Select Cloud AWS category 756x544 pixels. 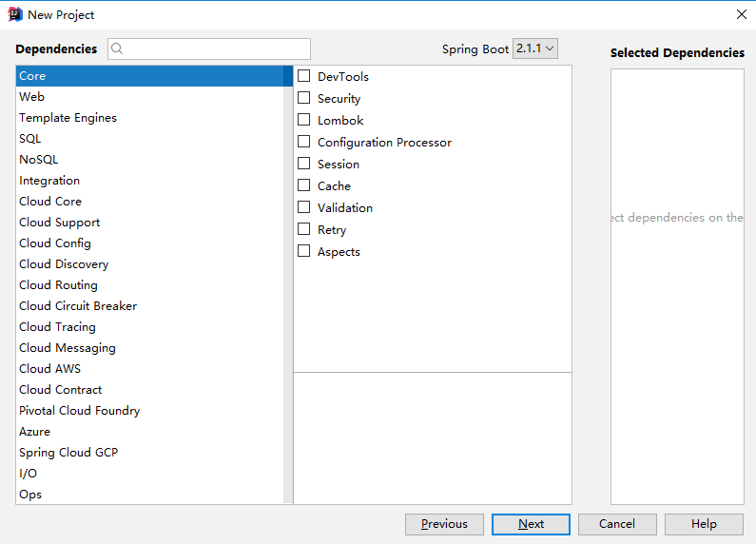pyautogui.click(x=150, y=368)
